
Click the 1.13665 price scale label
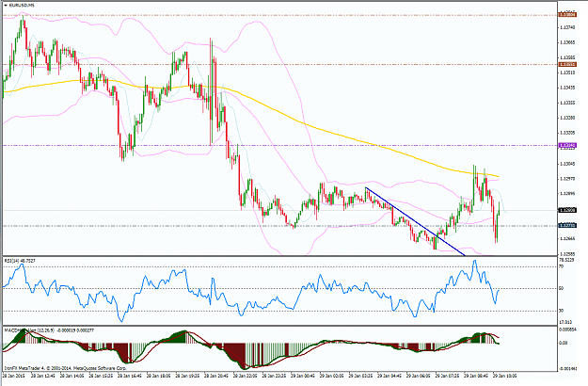pos(567,42)
